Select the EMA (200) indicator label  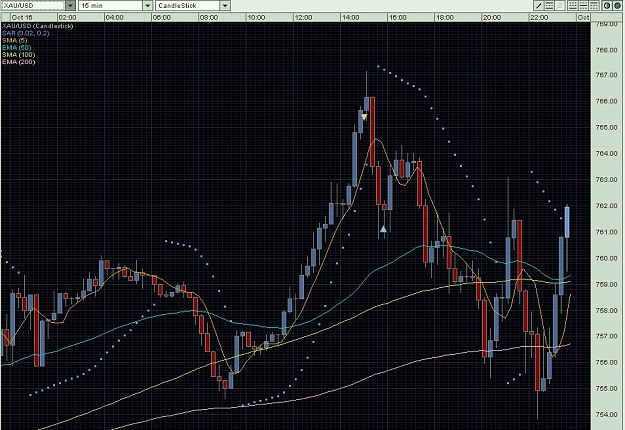tap(19, 62)
